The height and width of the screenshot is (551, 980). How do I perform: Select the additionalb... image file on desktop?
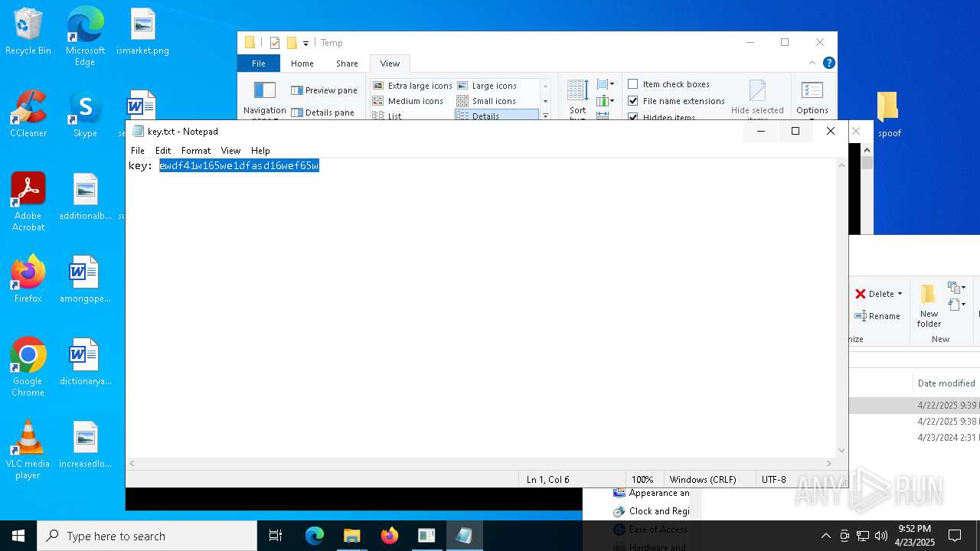point(85,197)
